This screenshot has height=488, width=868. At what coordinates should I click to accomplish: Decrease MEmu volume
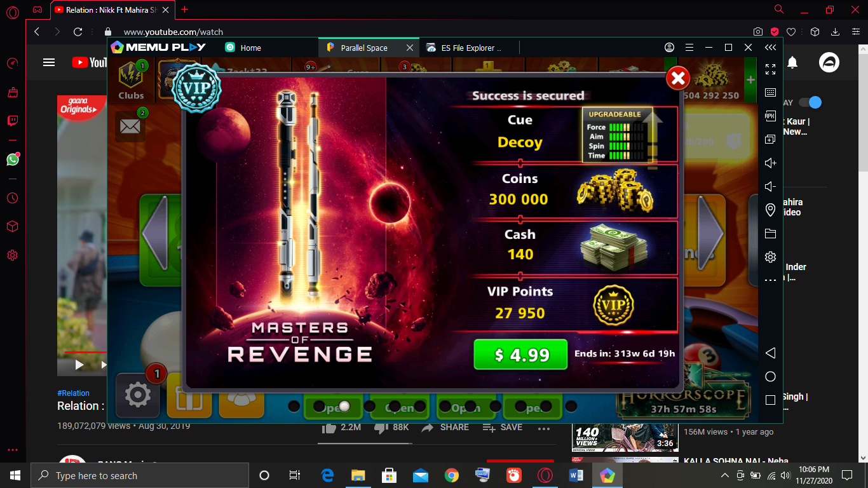[770, 186]
